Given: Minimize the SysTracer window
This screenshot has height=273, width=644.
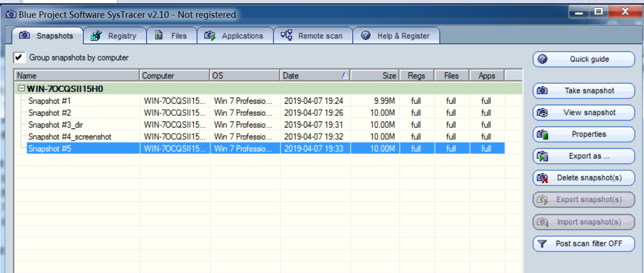Looking at the screenshot, I should [x=579, y=12].
